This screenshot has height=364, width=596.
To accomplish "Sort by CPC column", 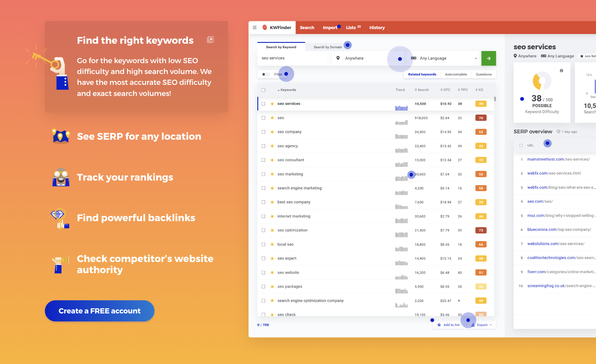I will click(445, 90).
